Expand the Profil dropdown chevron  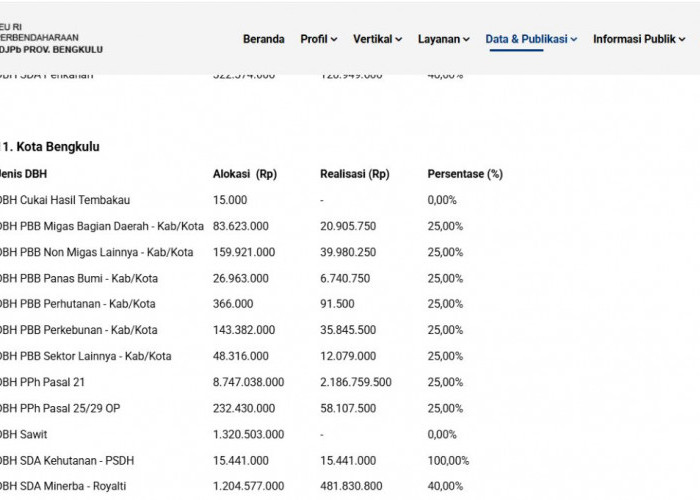[334, 40]
